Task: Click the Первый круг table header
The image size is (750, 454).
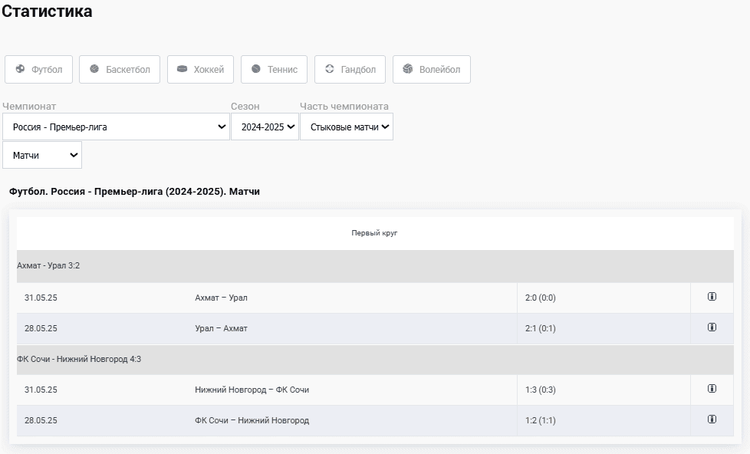Action: click(x=375, y=233)
